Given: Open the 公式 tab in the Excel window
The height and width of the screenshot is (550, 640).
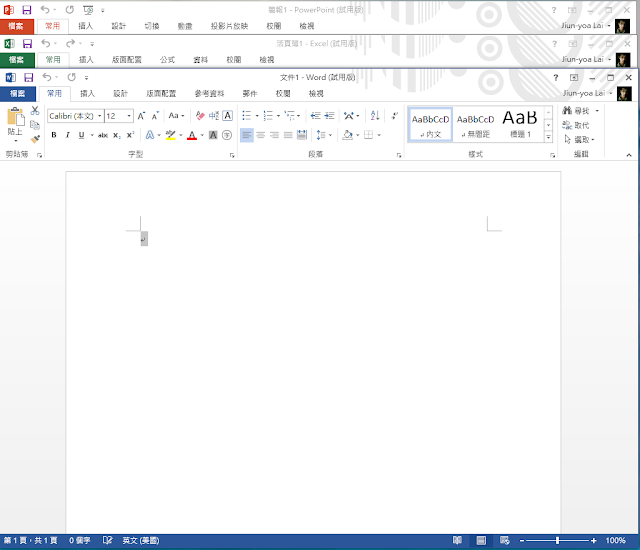Looking at the screenshot, I should tap(167, 60).
